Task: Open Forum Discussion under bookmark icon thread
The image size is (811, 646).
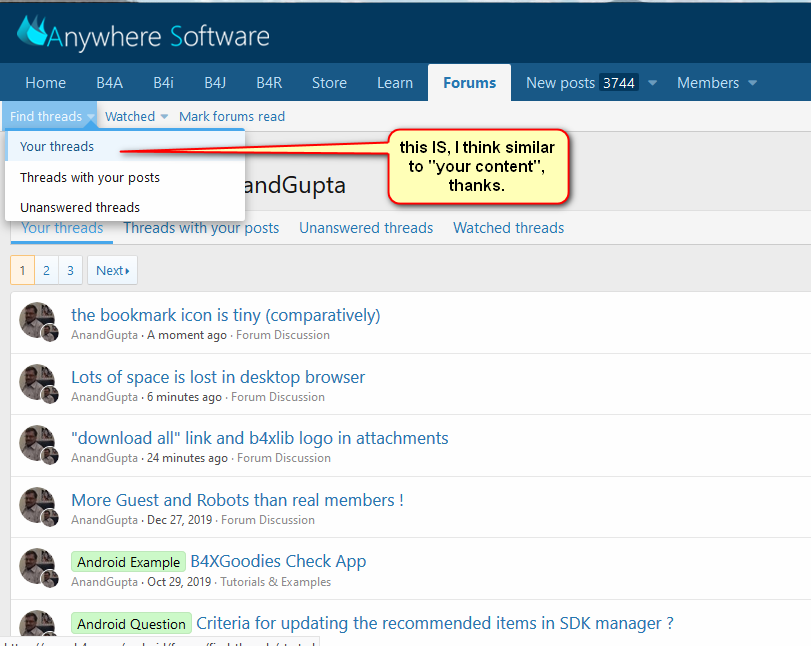Action: click(283, 335)
